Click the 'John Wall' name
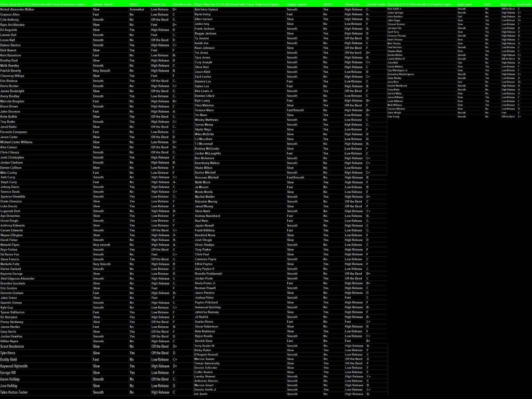This screenshot has width=532, height=399. point(393,63)
